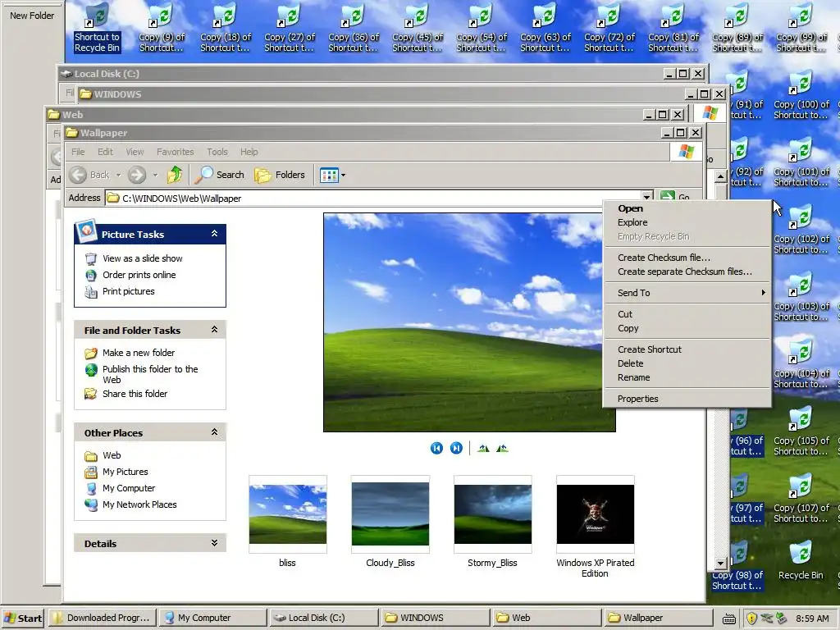Click the Back arrow in Wallpaper toolbar
The height and width of the screenshot is (630, 840).
click(x=78, y=175)
